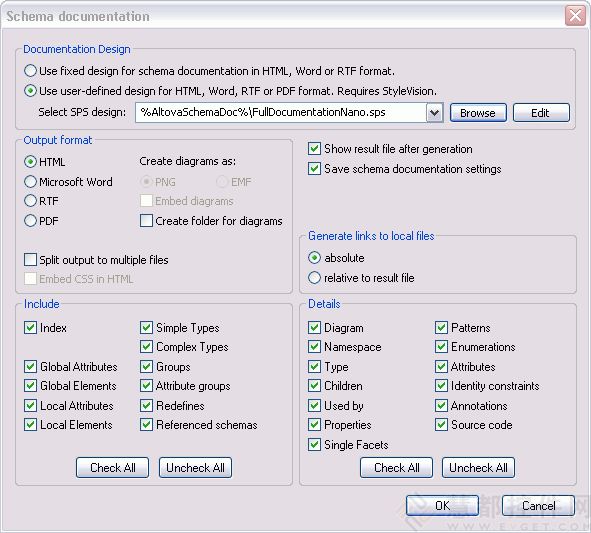Uncheck Children in Details

coord(314,386)
